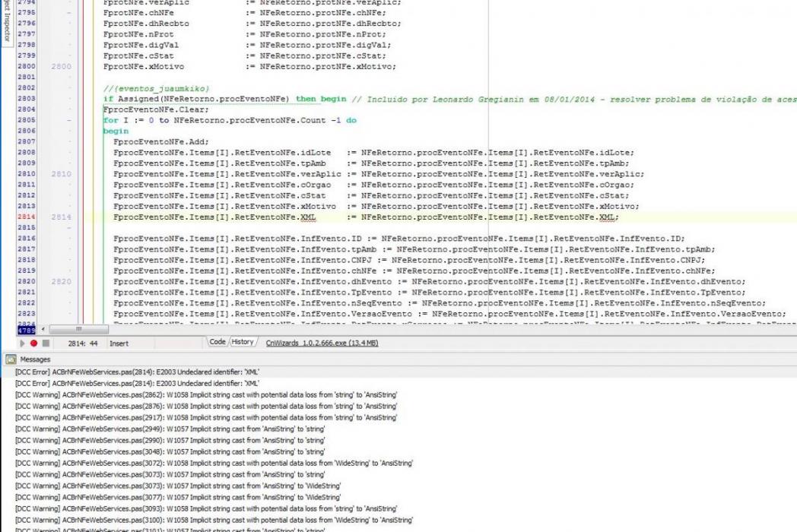This screenshot has height=532, width=797.
Task: Click the editor horizontal scrollbar thumb
Action: point(79,329)
